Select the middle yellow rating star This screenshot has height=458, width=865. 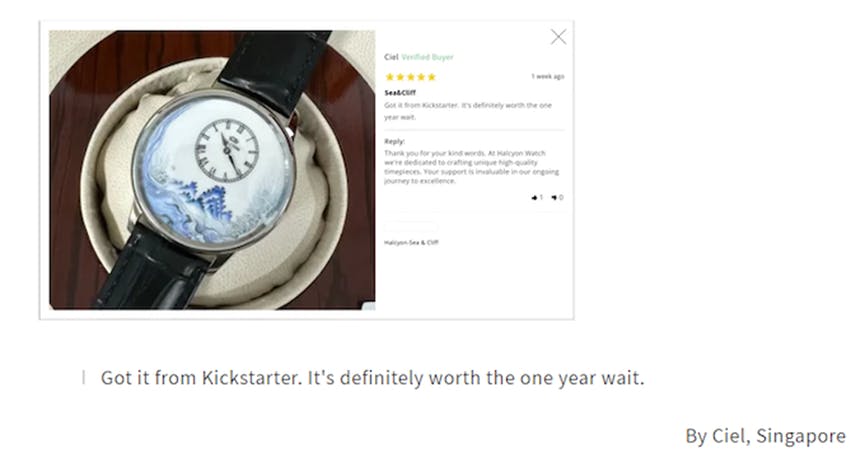tap(411, 77)
